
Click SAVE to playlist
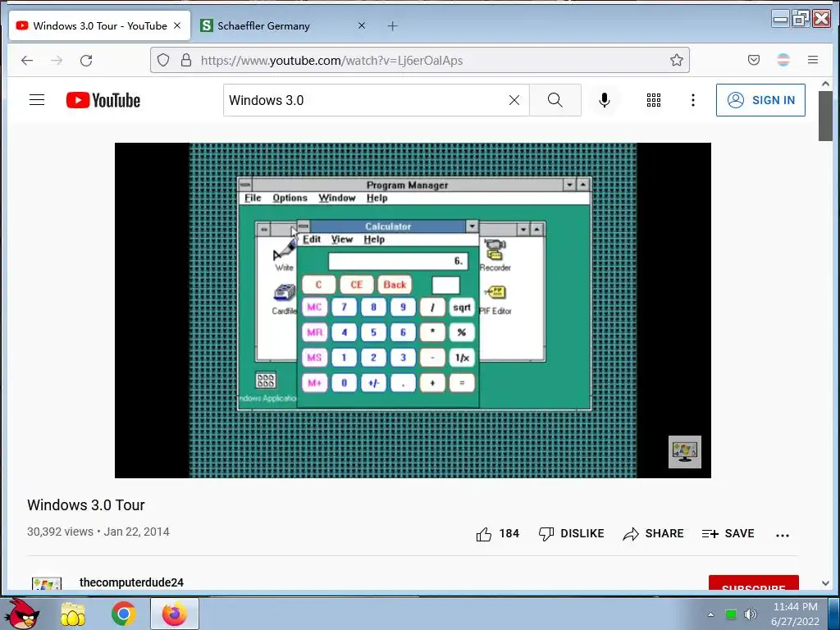point(728,533)
